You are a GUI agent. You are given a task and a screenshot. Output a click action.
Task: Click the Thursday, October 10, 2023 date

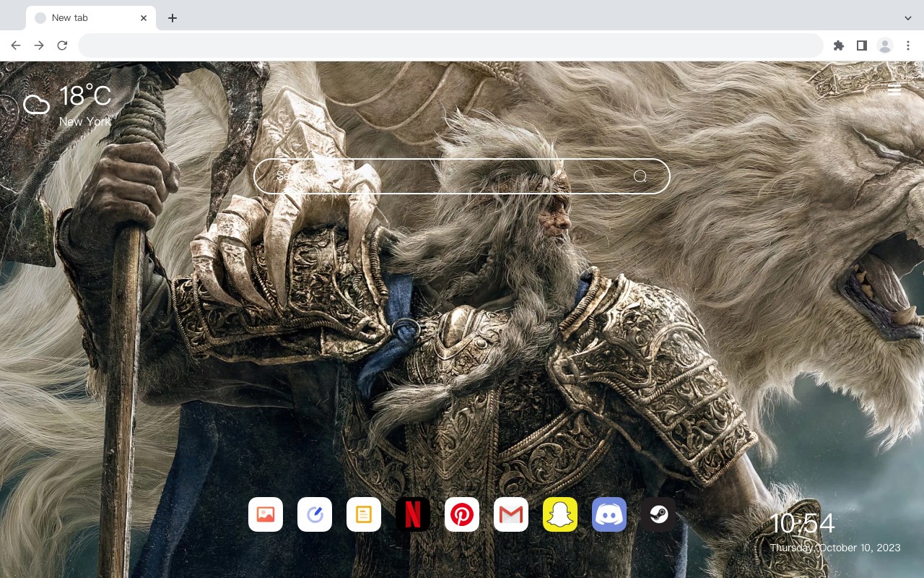click(835, 548)
